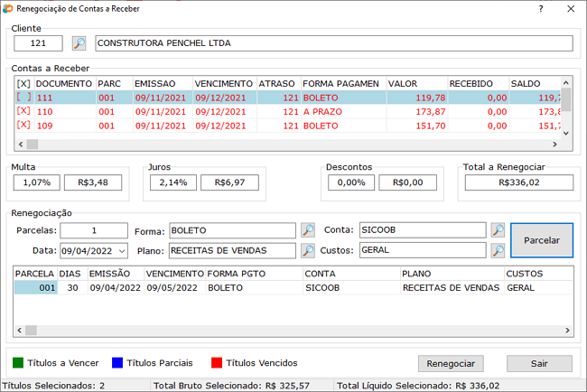Click right arrow of installments grid scrollbar

point(567,331)
